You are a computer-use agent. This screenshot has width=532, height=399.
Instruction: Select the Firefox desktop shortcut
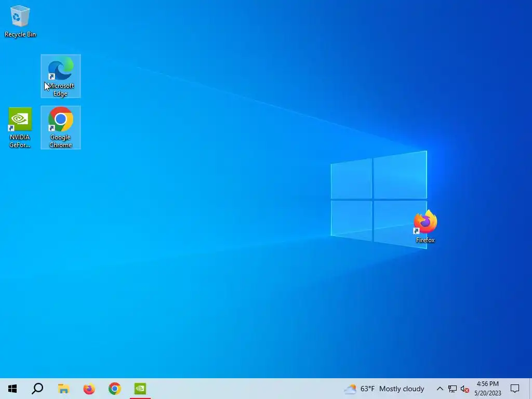click(x=425, y=227)
